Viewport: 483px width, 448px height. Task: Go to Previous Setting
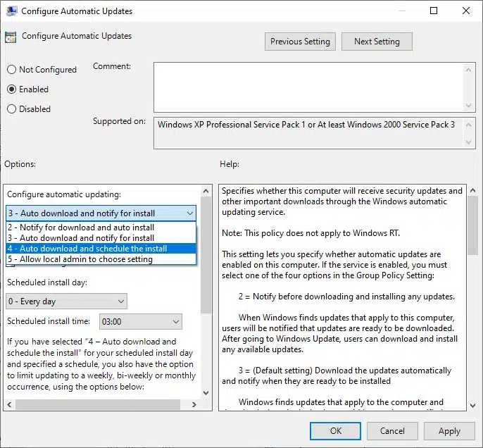point(300,42)
